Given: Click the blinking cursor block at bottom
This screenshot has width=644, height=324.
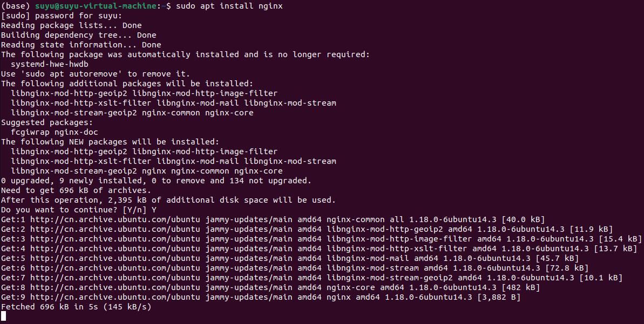Looking at the screenshot, I should 4,316.
